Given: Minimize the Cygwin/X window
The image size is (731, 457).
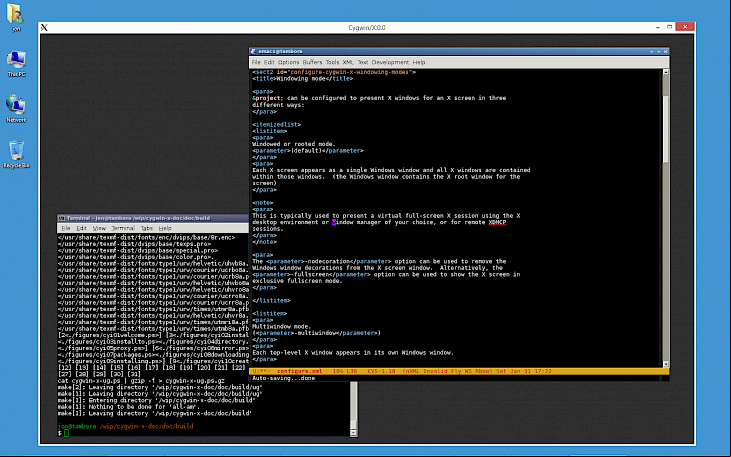Looking at the screenshot, I should pyautogui.click(x=657, y=27).
